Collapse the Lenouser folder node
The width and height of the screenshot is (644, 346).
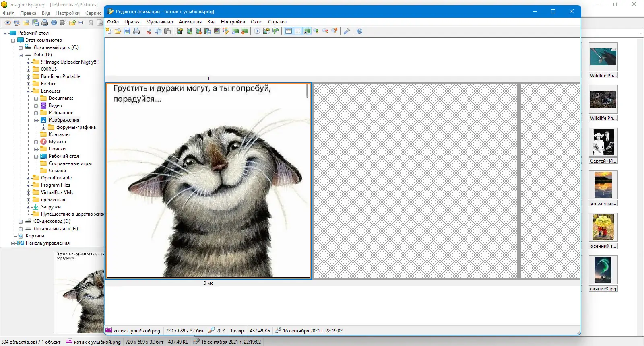29,91
